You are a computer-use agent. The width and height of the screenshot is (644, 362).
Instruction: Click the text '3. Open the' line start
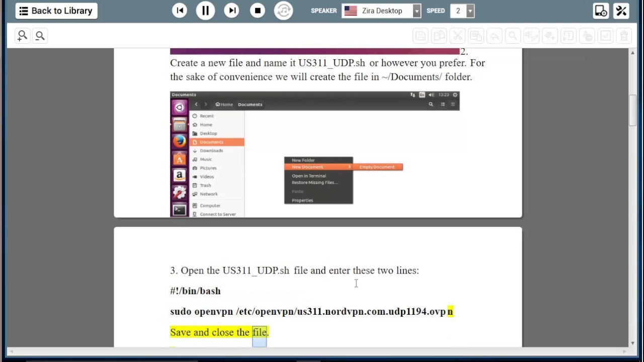(x=195, y=270)
